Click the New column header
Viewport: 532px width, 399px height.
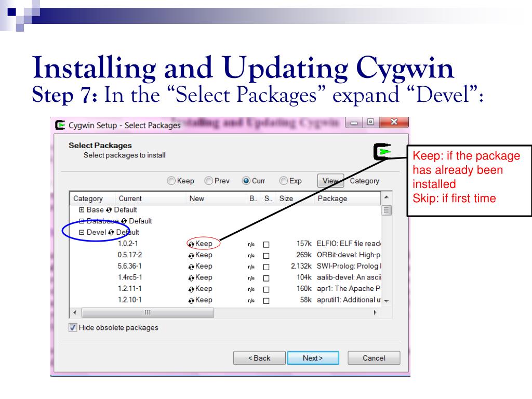click(216, 198)
